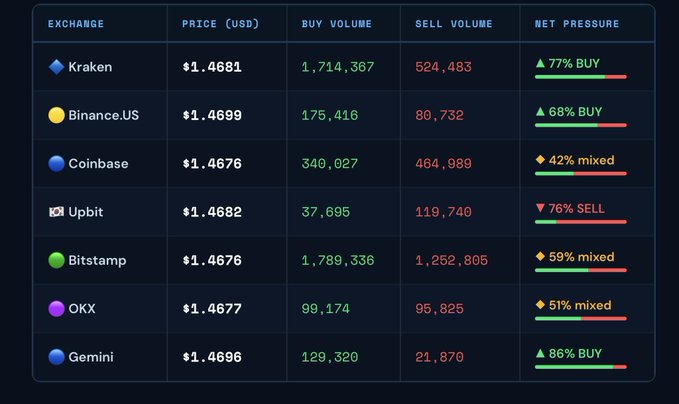Click sell volume 95,825
679x404 pixels.
(440, 309)
